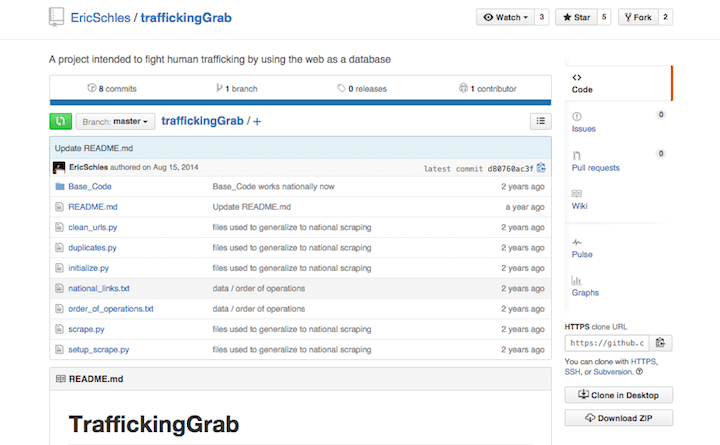Click the help icon after Subversion
This screenshot has width=720, height=445.
click(639, 372)
